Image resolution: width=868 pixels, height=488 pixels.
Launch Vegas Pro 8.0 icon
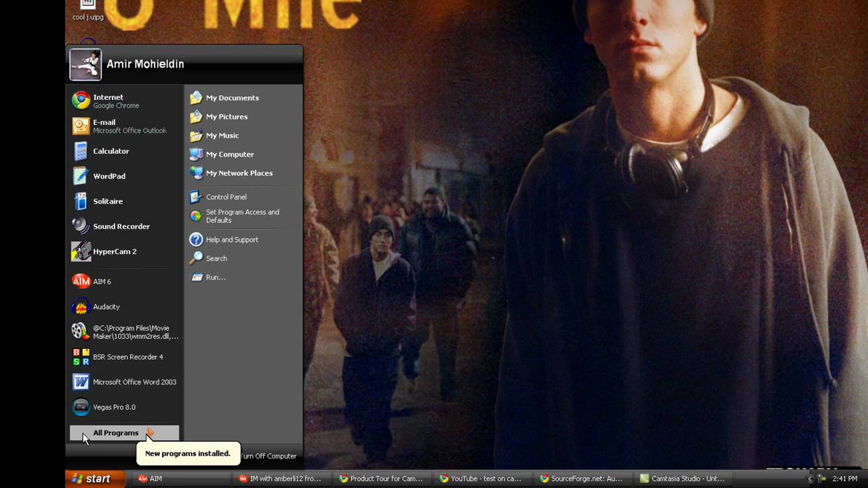(81, 407)
